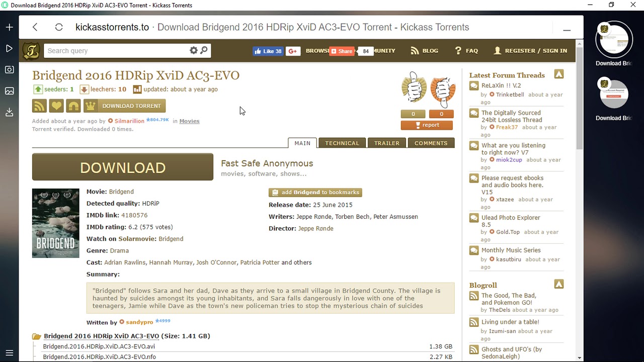Open The Good, The Bad, and Pokemon GO! blog
Screen dimensions: 644x362
(509, 299)
